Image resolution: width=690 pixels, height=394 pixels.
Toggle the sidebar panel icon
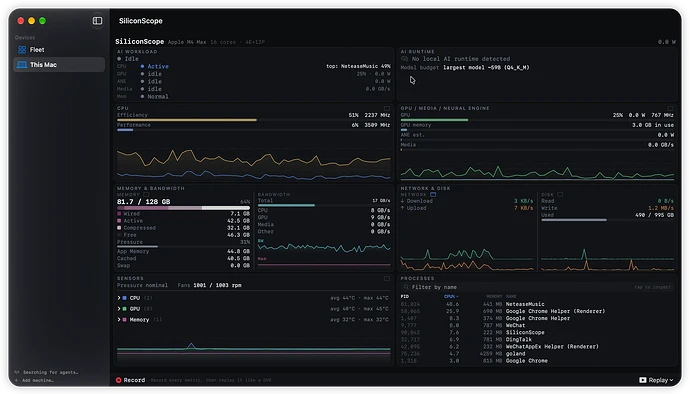97,21
